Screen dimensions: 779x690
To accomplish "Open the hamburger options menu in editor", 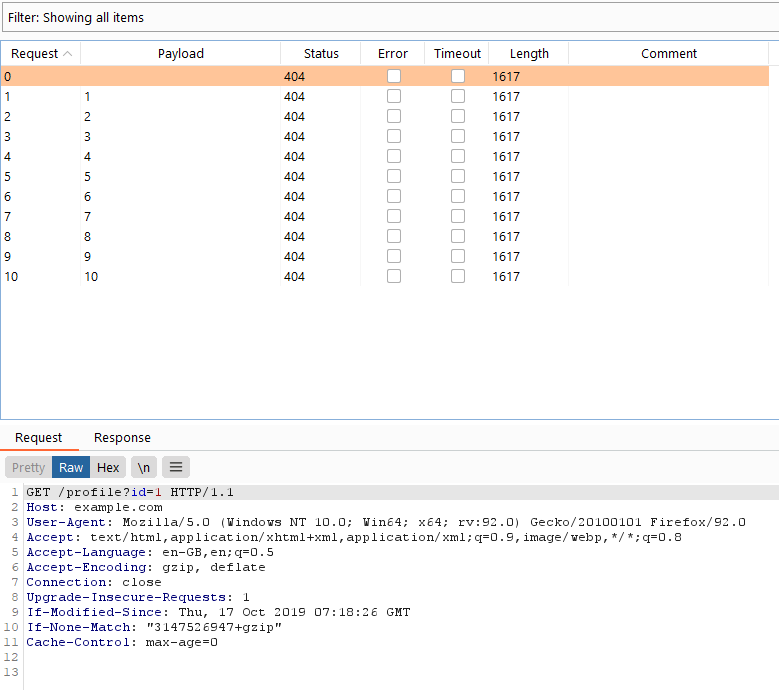I will pos(175,467).
